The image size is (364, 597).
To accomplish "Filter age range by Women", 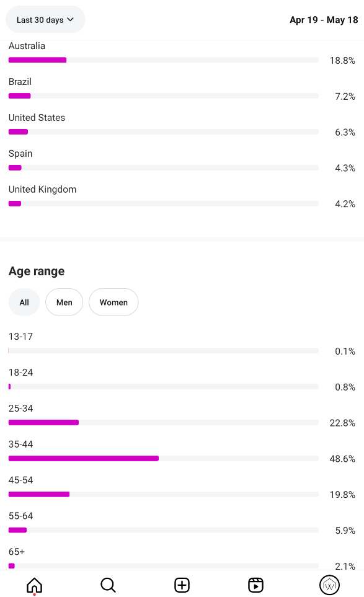I will [113, 303].
